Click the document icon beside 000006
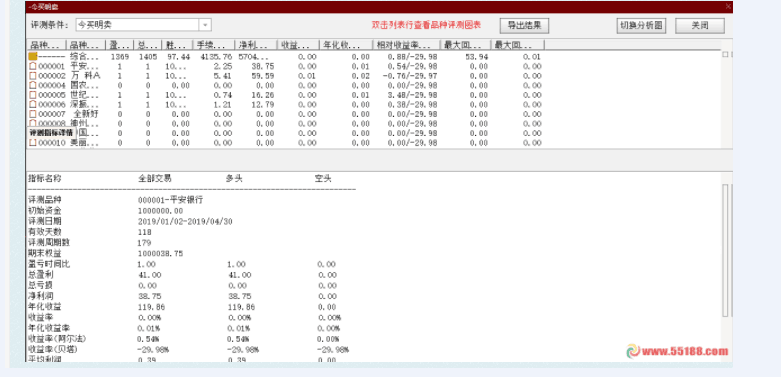This screenshot has width=781, height=377. (x=33, y=104)
